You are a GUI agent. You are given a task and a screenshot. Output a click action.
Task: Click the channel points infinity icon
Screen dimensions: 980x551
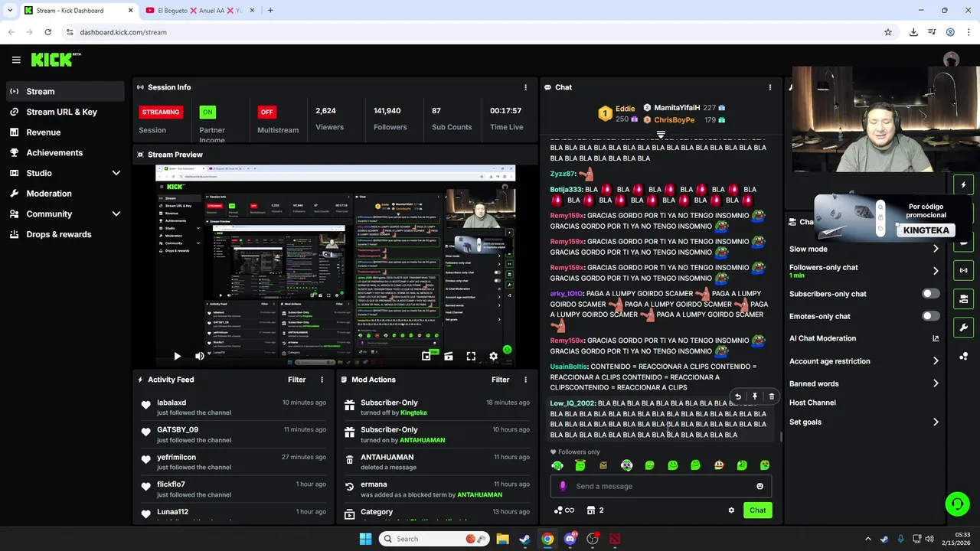click(563, 510)
